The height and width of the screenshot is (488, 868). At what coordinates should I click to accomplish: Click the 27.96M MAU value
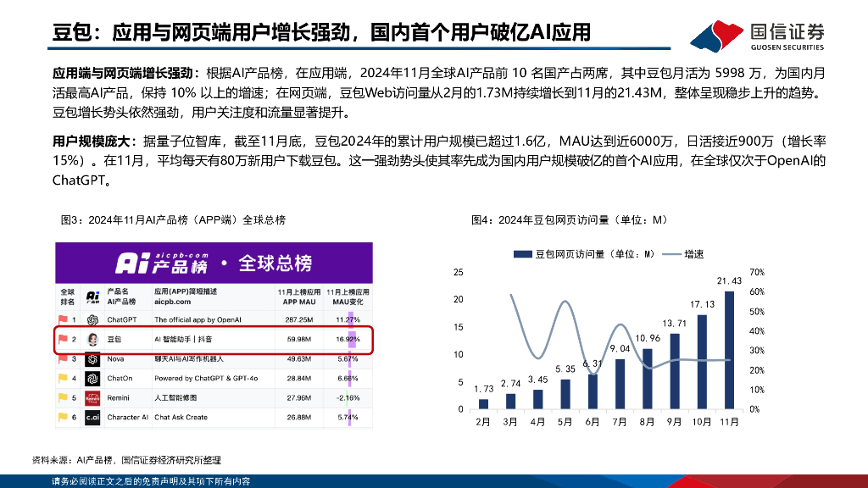(x=299, y=398)
